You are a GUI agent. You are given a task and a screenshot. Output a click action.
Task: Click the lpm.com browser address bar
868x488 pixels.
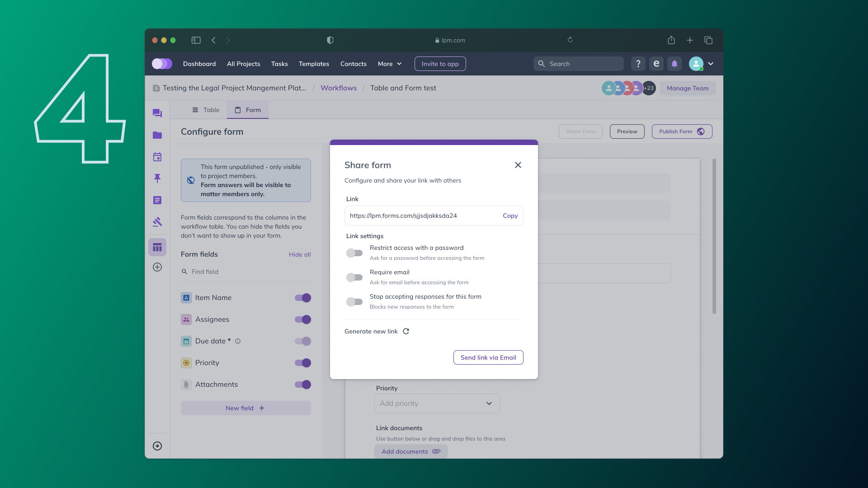450,40
